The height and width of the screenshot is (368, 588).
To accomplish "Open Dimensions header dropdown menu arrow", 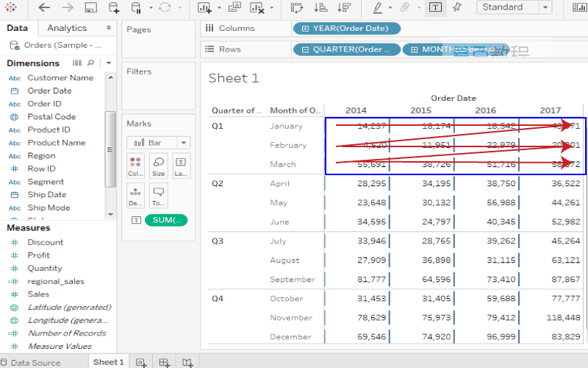I will (109, 63).
